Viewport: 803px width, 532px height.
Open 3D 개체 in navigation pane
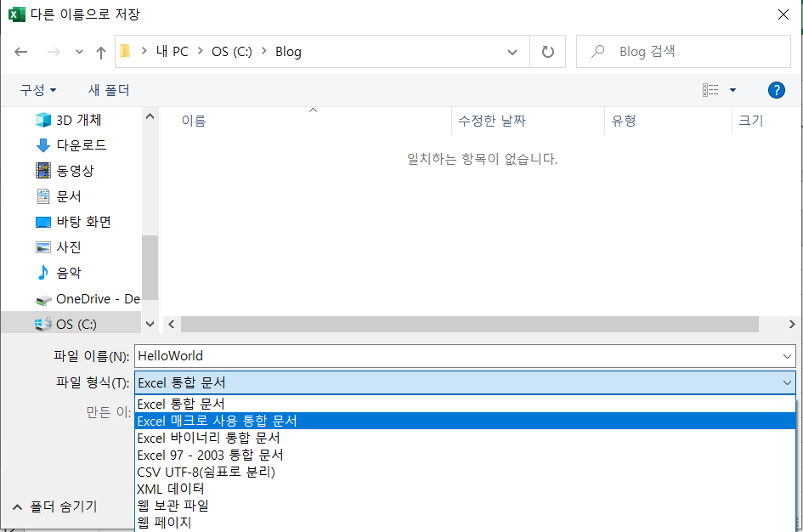pyautogui.click(x=69, y=120)
